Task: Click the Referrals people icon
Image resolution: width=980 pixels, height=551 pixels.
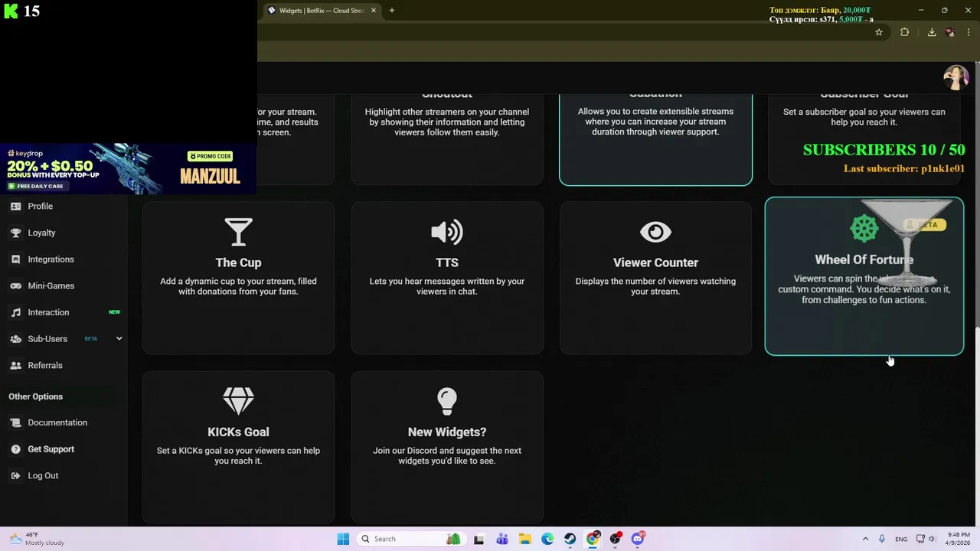Action: coord(15,366)
